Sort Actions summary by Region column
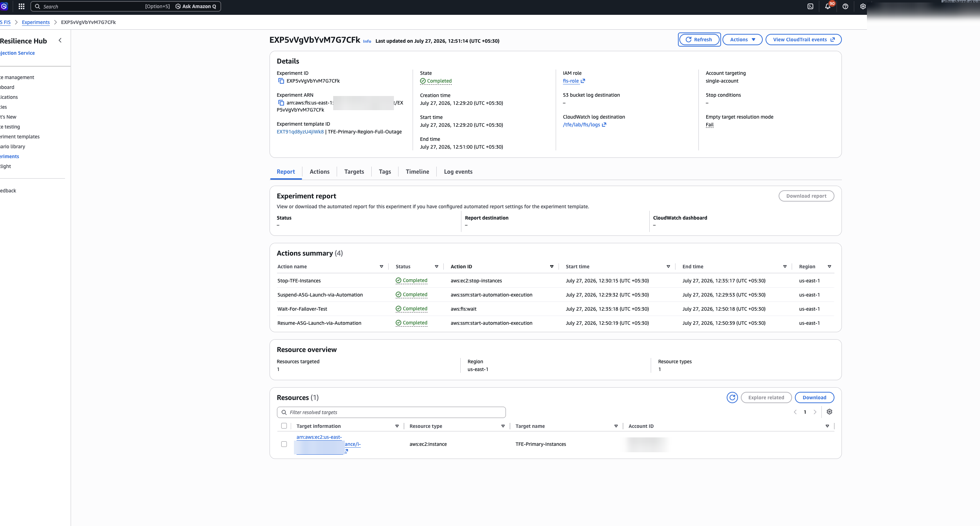 point(830,267)
